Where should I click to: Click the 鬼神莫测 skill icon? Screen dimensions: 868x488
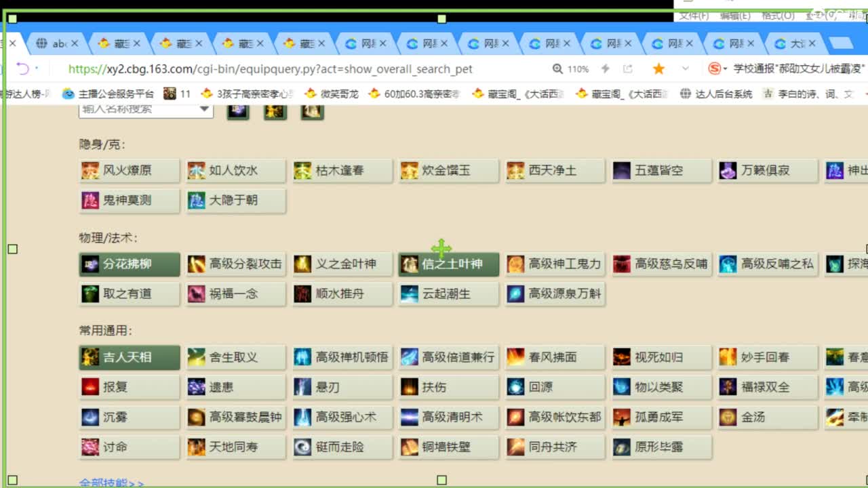pos(90,201)
